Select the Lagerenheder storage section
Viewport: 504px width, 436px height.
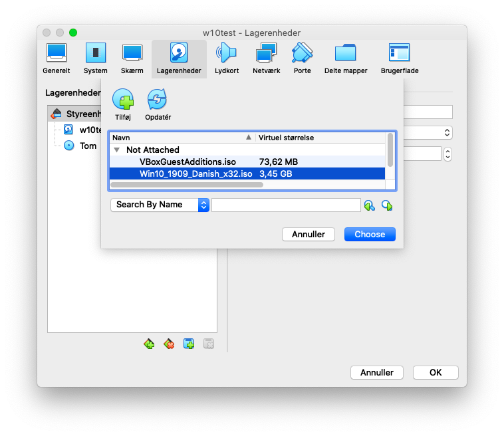179,59
